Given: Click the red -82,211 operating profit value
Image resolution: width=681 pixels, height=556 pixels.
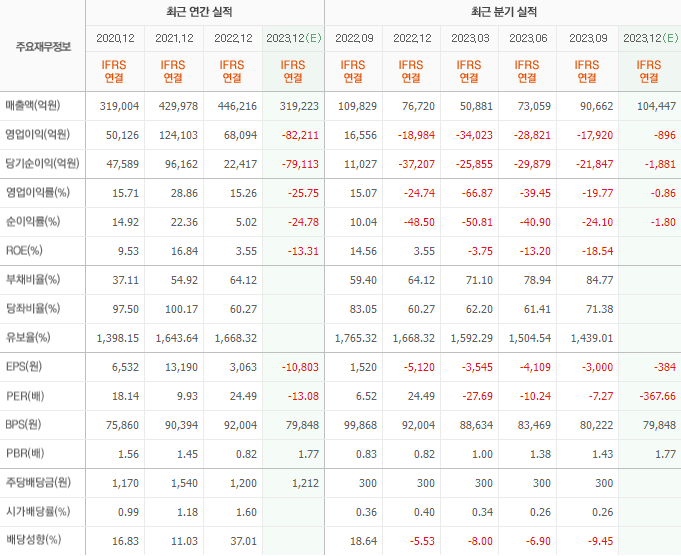Looking at the screenshot, I should point(300,136).
